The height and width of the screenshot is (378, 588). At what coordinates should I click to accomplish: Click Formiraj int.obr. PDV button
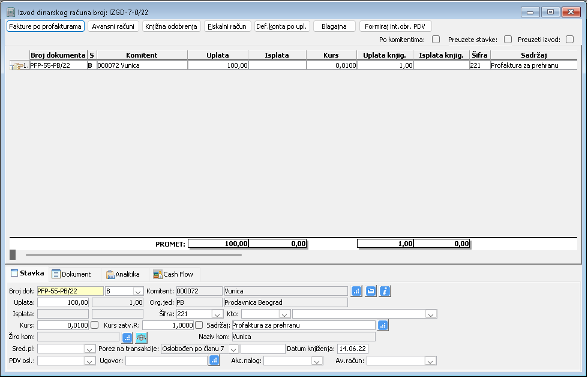395,26
